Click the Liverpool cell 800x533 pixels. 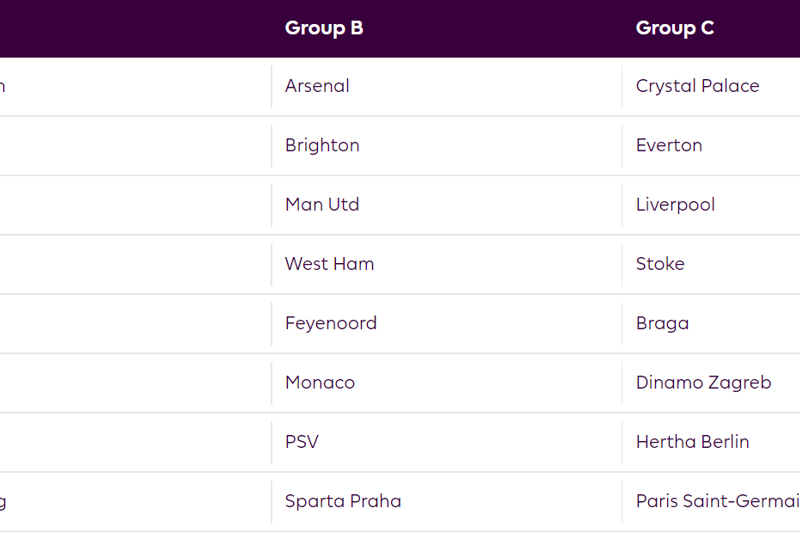675,204
